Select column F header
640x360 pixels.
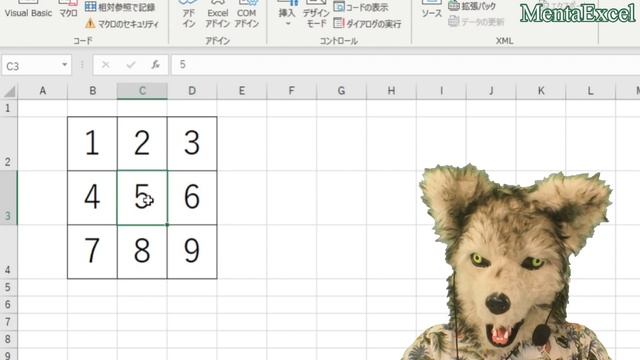tap(291, 91)
